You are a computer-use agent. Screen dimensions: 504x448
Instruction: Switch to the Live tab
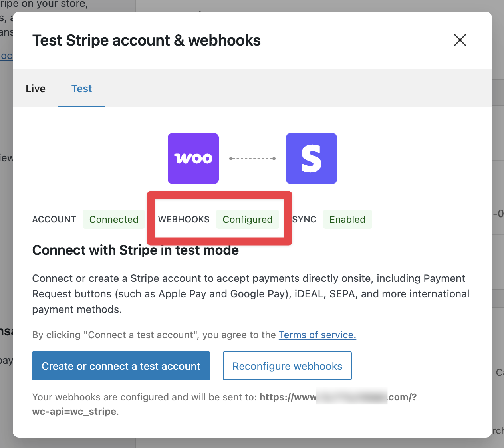(x=35, y=88)
